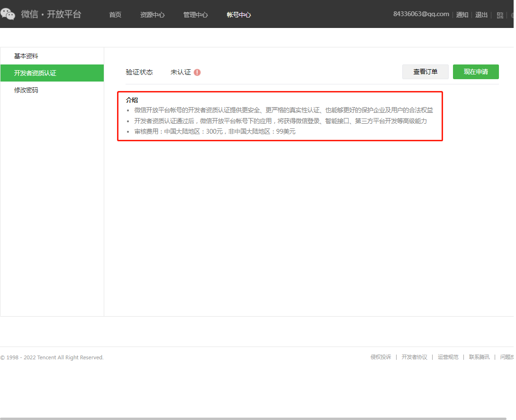516x420 pixels.
Task: Click the bullet about 更安全、更严格的真实性认证
Action: pyautogui.click(x=284, y=110)
